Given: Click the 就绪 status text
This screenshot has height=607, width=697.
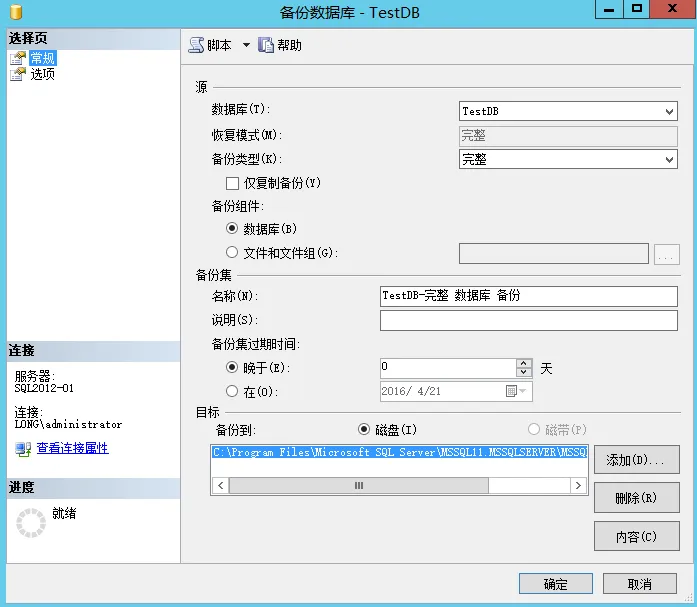Looking at the screenshot, I should [x=64, y=514].
